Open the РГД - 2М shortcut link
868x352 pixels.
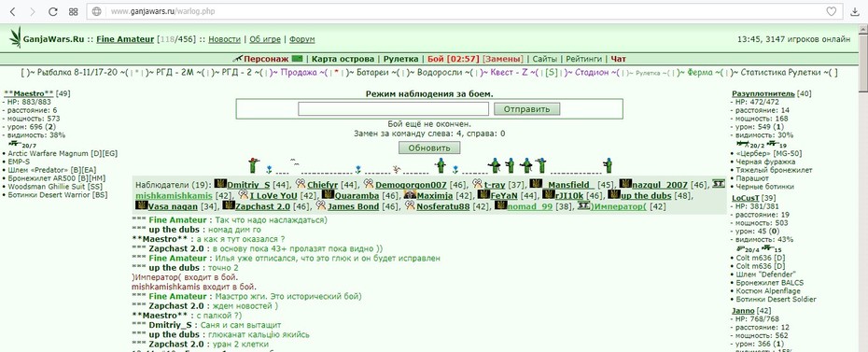[175, 73]
